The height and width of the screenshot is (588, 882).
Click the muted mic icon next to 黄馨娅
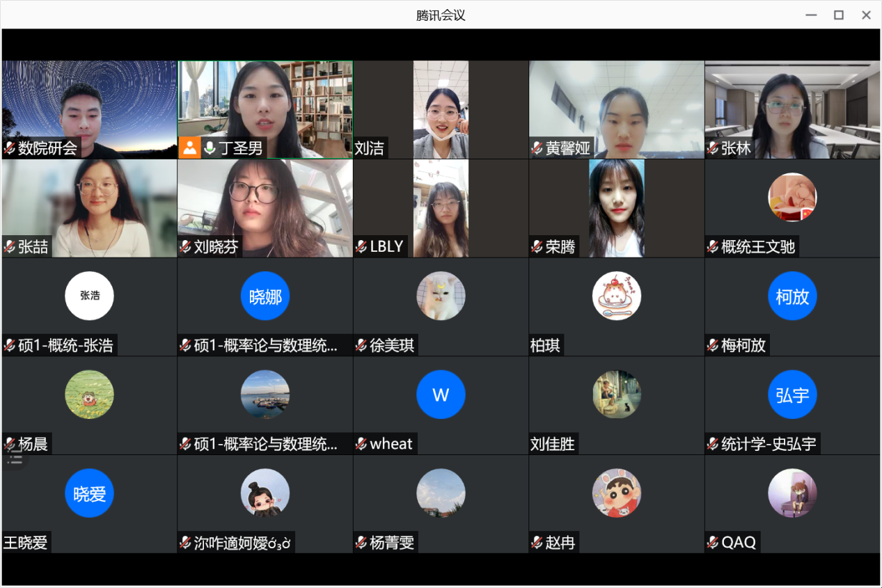pyautogui.click(x=537, y=148)
